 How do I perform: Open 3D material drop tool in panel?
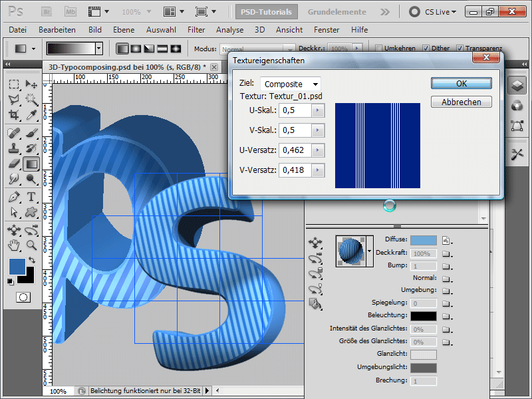coord(315,304)
